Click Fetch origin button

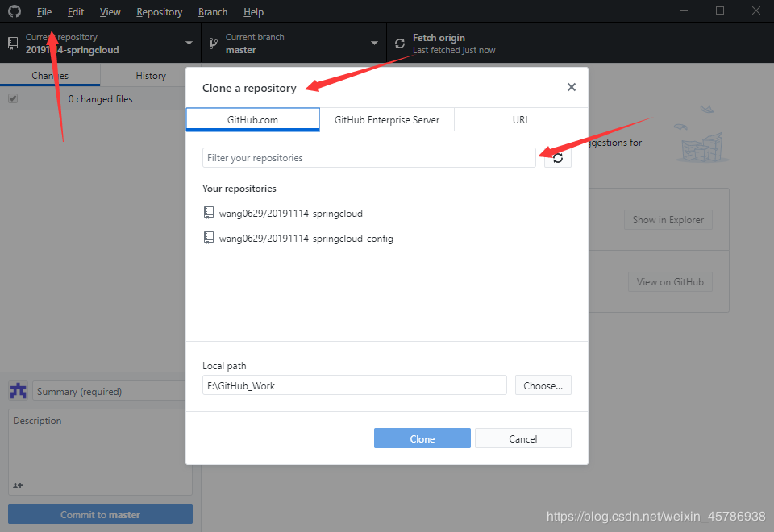pyautogui.click(x=479, y=44)
